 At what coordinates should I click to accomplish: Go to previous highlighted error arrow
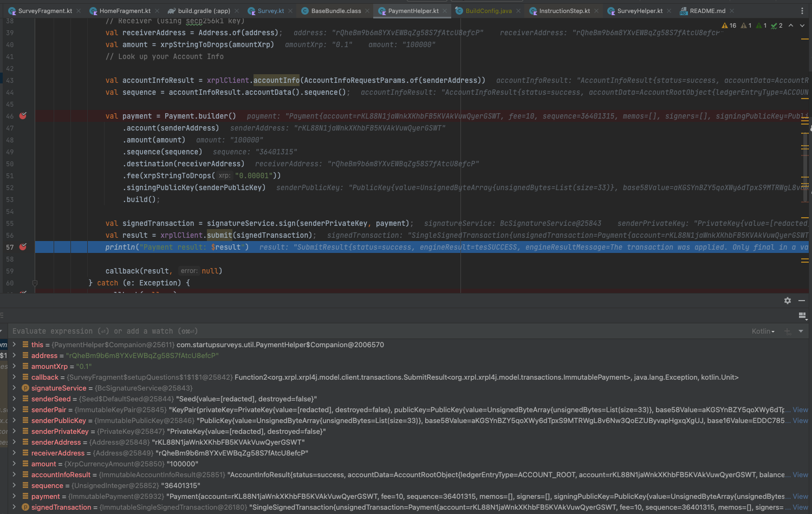coord(791,25)
